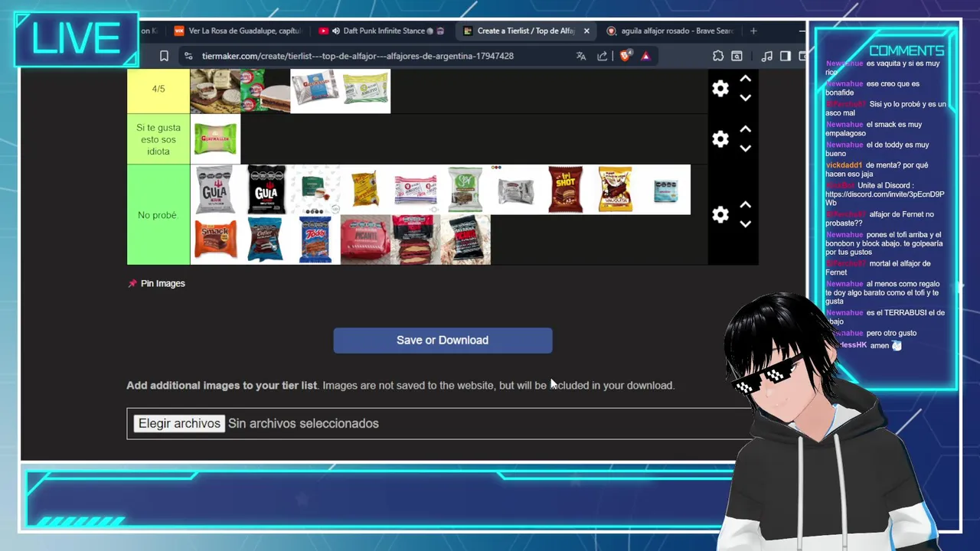Click the translate page icon
Image resolution: width=980 pixels, height=551 pixels.
click(581, 56)
